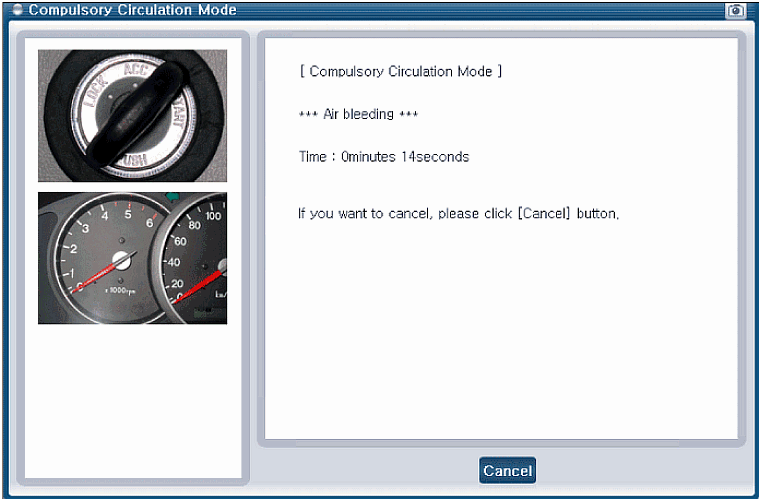759x499 pixels.
Task: Click the ACC label on ignition switch
Action: tap(135, 70)
